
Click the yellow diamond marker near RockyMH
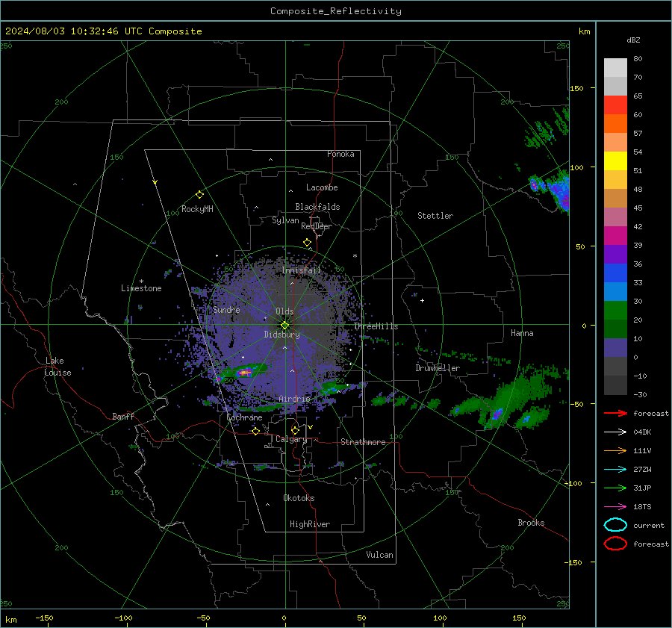tap(199, 195)
